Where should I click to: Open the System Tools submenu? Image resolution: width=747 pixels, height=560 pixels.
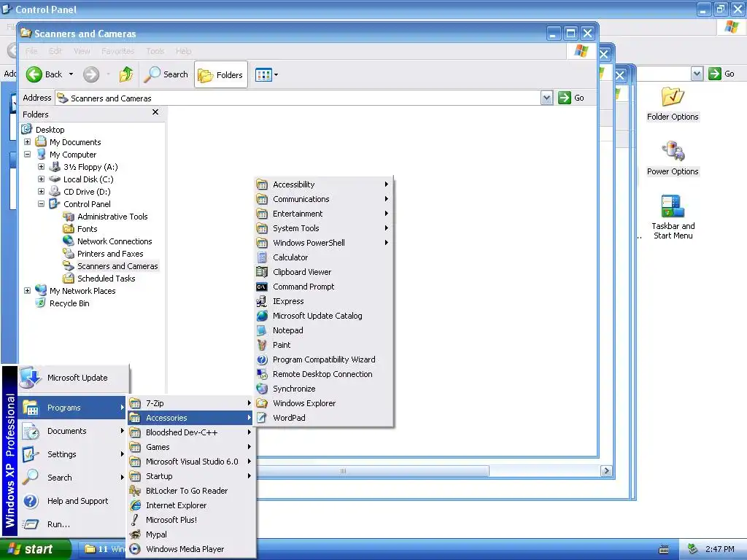[324, 228]
